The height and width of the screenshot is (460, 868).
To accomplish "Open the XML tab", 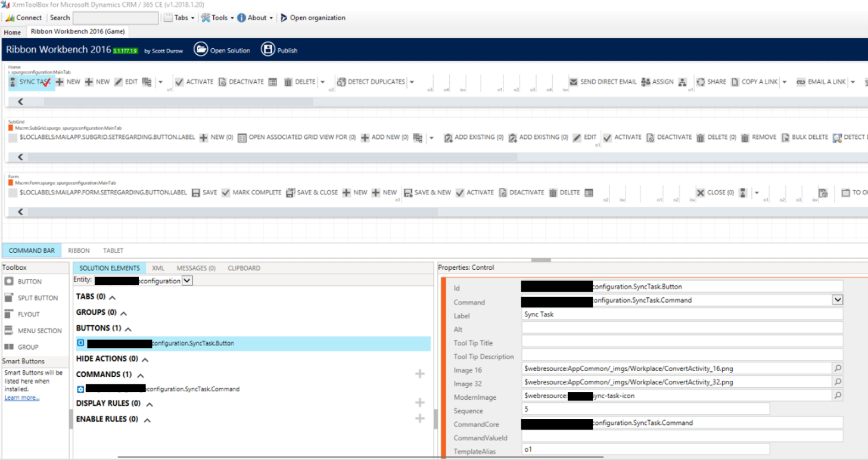I will 158,268.
